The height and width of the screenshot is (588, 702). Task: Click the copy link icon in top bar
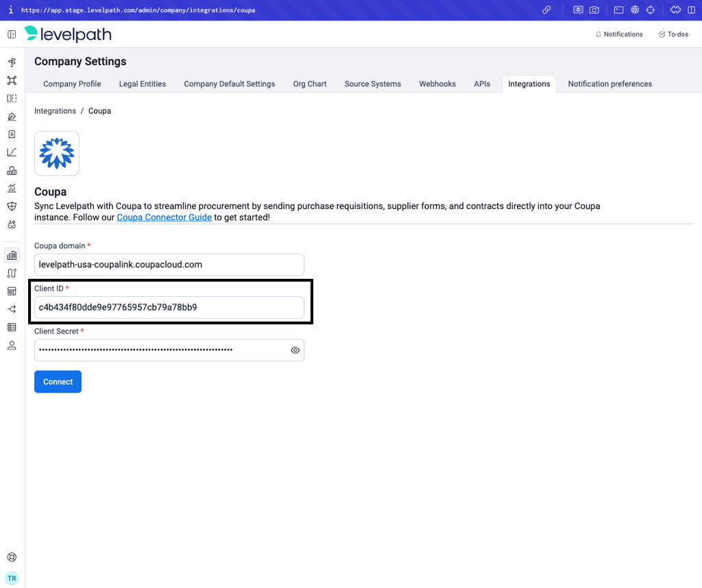coord(546,10)
